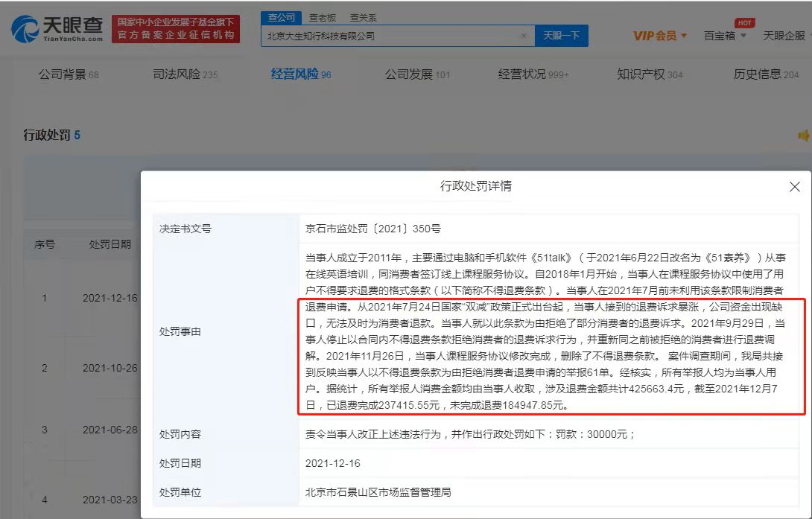Click the 罚款：30000元 penalty content text
The width and height of the screenshot is (812, 519).
[x=595, y=434]
